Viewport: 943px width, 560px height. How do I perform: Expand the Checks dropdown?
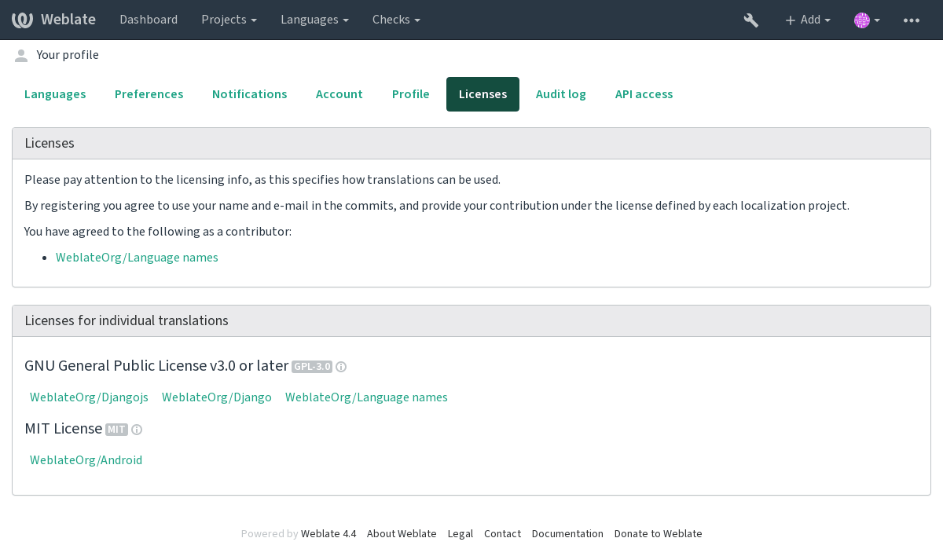(396, 20)
